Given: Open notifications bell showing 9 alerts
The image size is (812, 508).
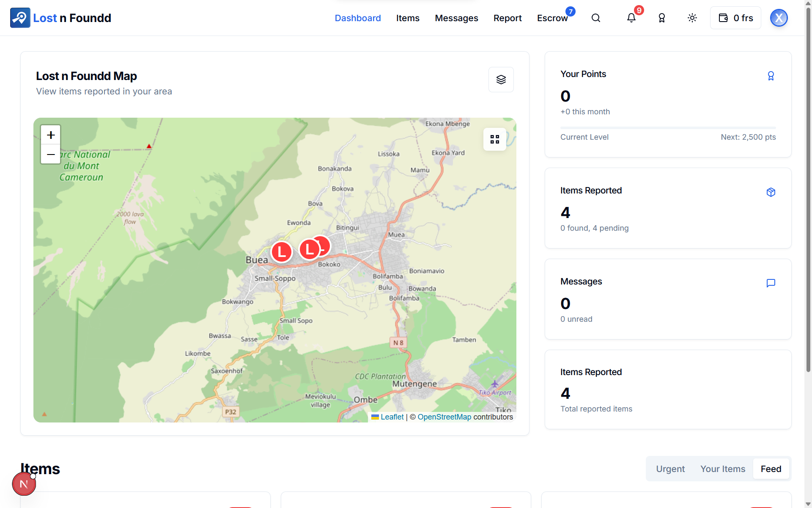Looking at the screenshot, I should [631, 18].
